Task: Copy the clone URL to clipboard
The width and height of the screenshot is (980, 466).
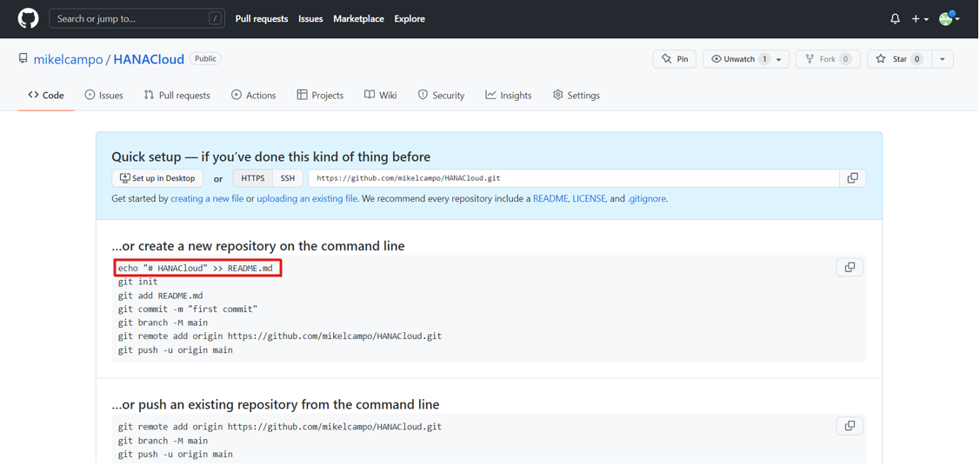Action: [852, 178]
